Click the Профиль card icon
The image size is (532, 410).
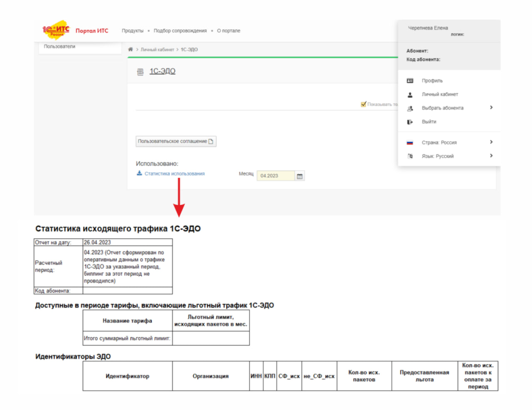410,80
